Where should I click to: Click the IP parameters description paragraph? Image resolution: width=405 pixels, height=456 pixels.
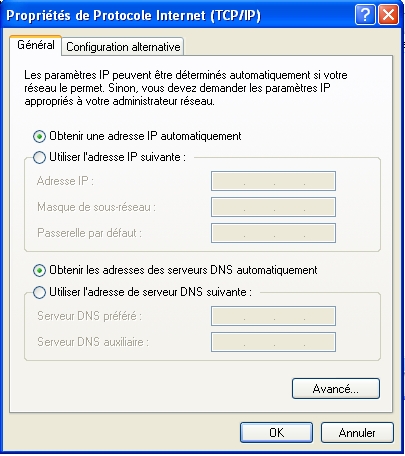coord(186,88)
